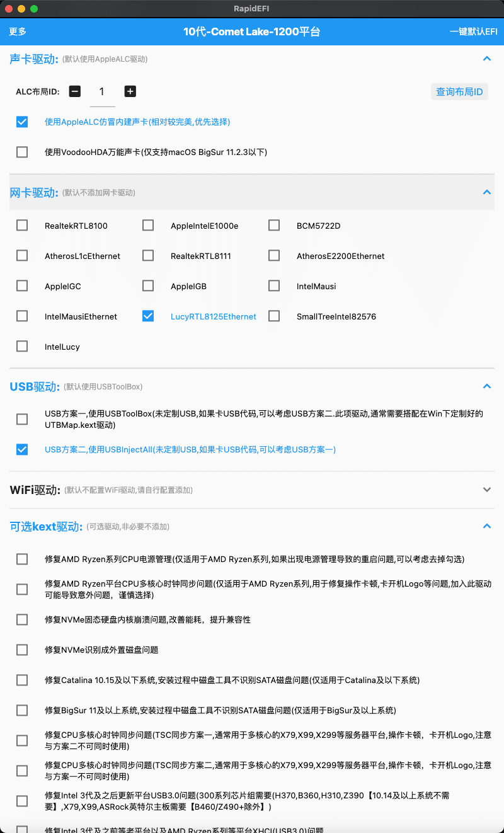504x833 pixels.
Task: Click the plus icon to increase ALC布局ID
Action: [130, 91]
